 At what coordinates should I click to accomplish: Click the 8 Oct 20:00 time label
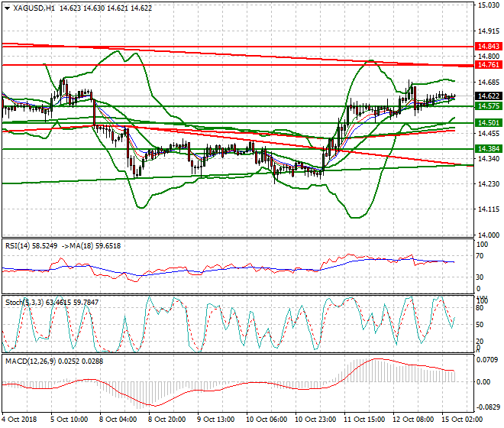pos(167,420)
